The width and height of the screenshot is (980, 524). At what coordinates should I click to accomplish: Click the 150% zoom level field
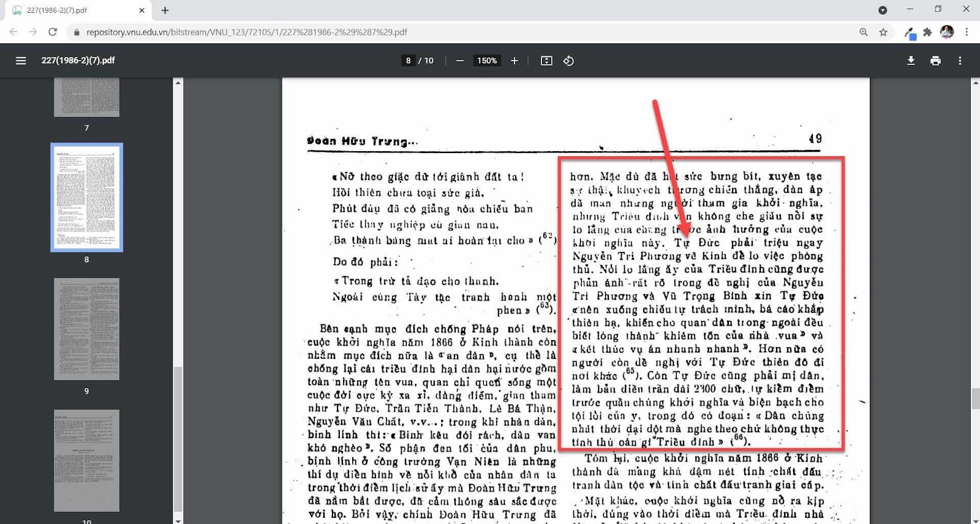487,61
